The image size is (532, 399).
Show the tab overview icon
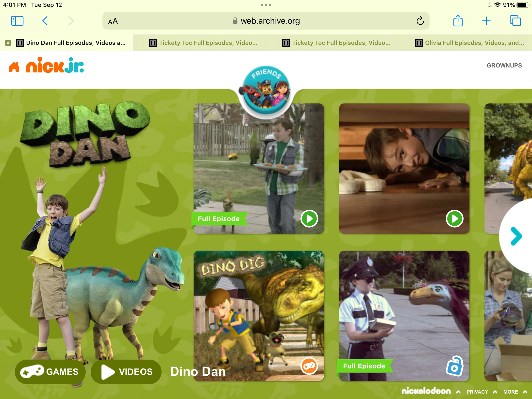(515, 21)
